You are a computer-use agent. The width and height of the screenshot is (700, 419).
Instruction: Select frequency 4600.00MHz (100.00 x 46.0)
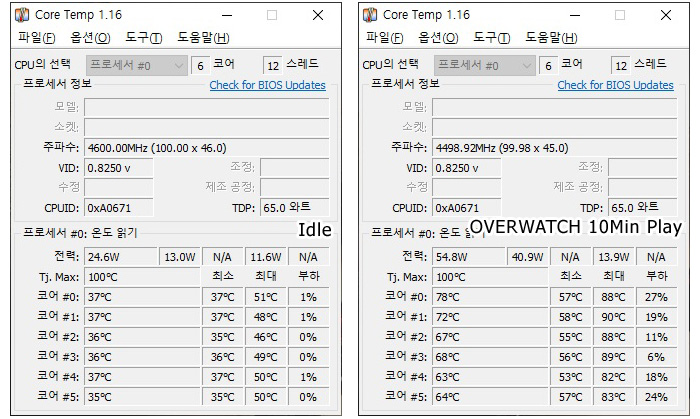207,148
